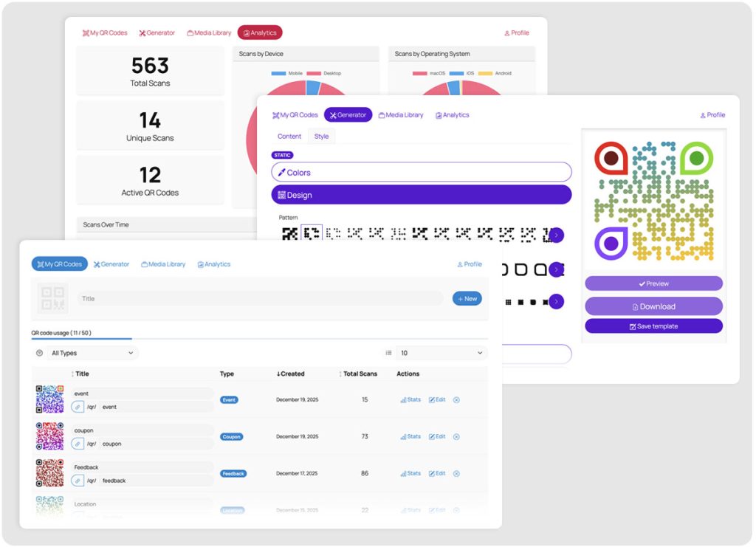This screenshot has width=756, height=547.
Task: Click the filter icon beside All Types
Action: click(x=39, y=353)
